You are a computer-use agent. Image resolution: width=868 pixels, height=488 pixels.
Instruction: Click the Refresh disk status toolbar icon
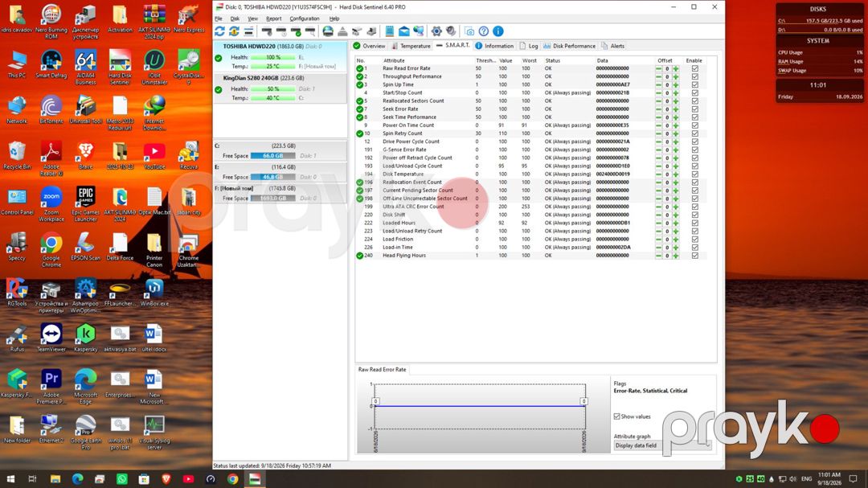pyautogui.click(x=219, y=31)
